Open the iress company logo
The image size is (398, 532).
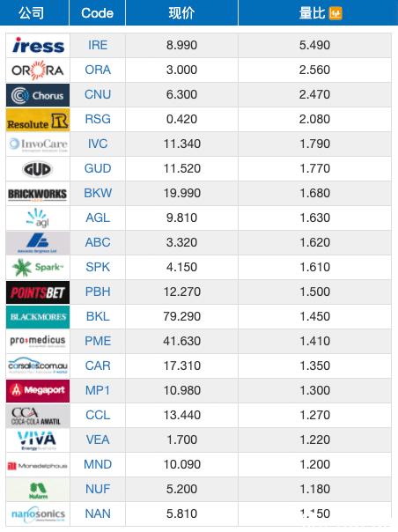[38, 46]
